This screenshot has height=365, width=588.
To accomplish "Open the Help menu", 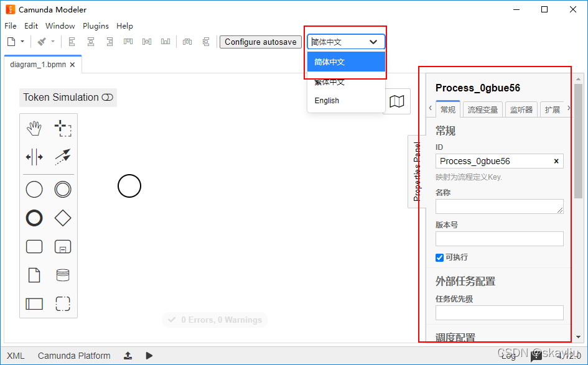I will [x=124, y=26].
